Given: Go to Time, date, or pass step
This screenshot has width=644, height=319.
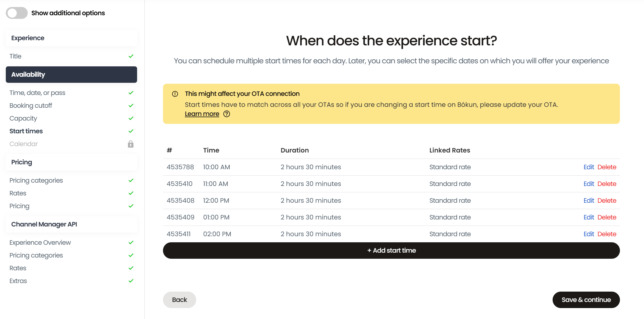Looking at the screenshot, I should click(37, 93).
